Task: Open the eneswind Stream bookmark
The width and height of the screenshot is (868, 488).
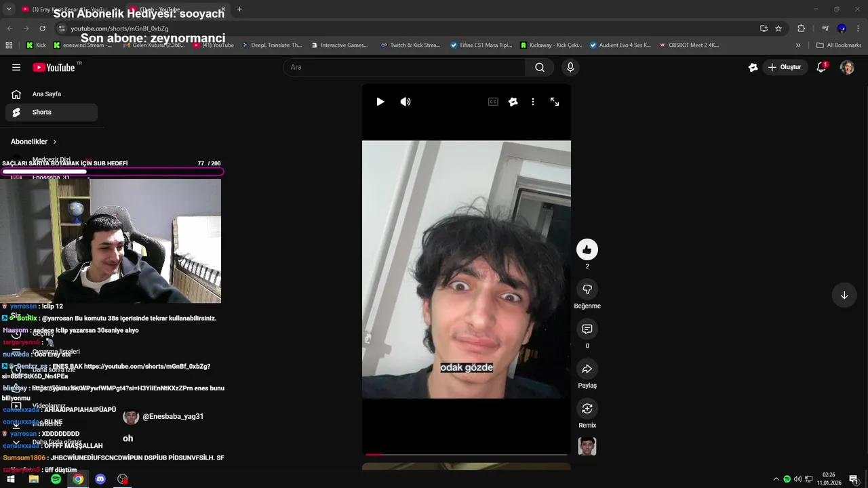Action: pyautogui.click(x=83, y=45)
